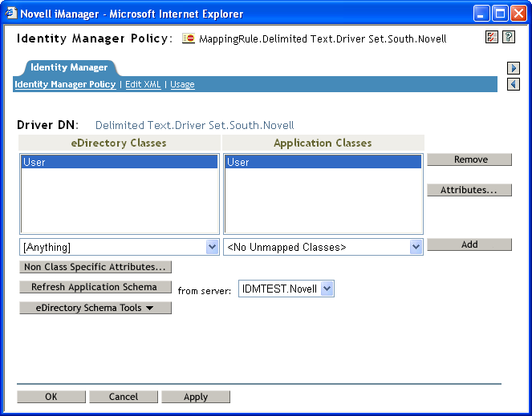Minimize the Internet Explorer window
Screen dimensions: 532x416
pyautogui.click(x=481, y=14)
